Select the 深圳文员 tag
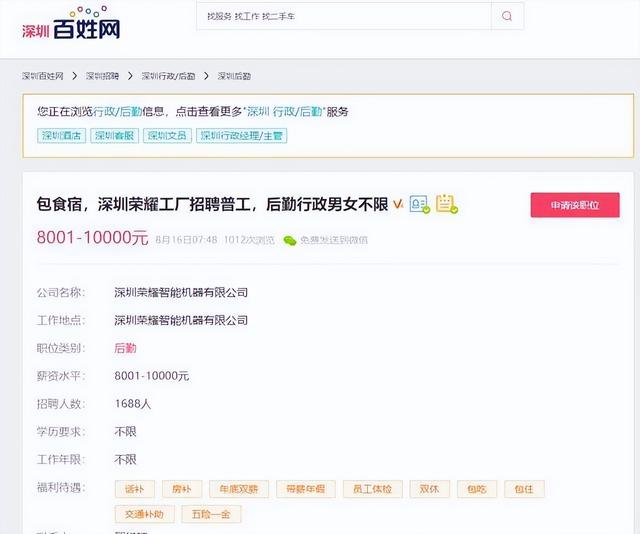Viewport: 640px width, 534px height. click(x=167, y=136)
